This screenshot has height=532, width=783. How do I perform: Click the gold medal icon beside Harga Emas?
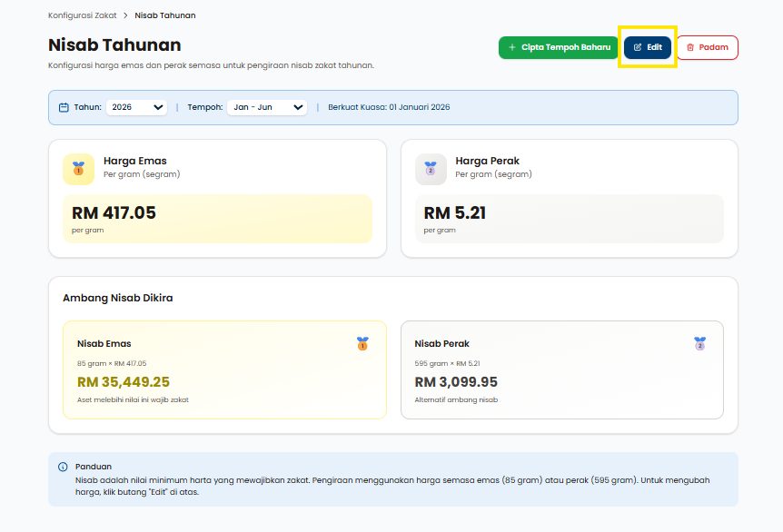coord(78,169)
